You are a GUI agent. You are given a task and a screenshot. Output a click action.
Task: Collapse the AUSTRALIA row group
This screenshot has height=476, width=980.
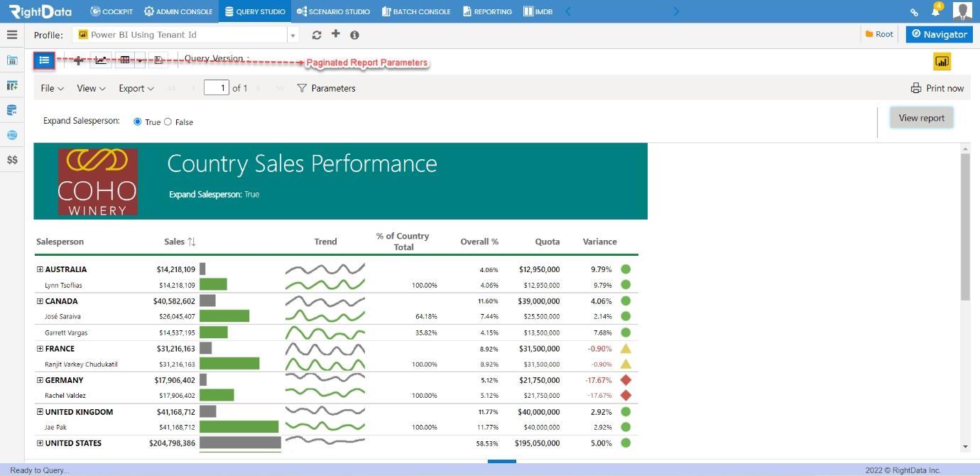[40, 269]
